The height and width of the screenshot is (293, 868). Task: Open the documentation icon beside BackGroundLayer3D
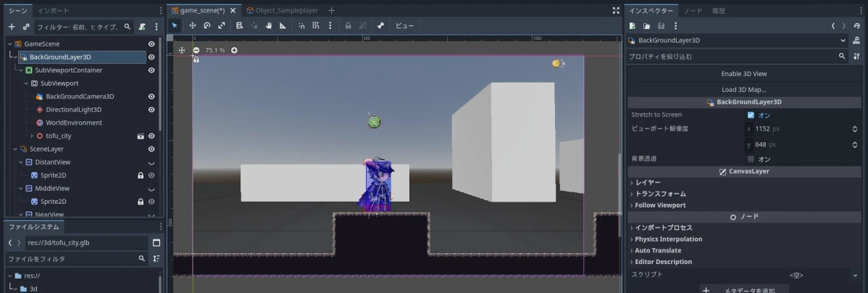pyautogui.click(x=857, y=41)
